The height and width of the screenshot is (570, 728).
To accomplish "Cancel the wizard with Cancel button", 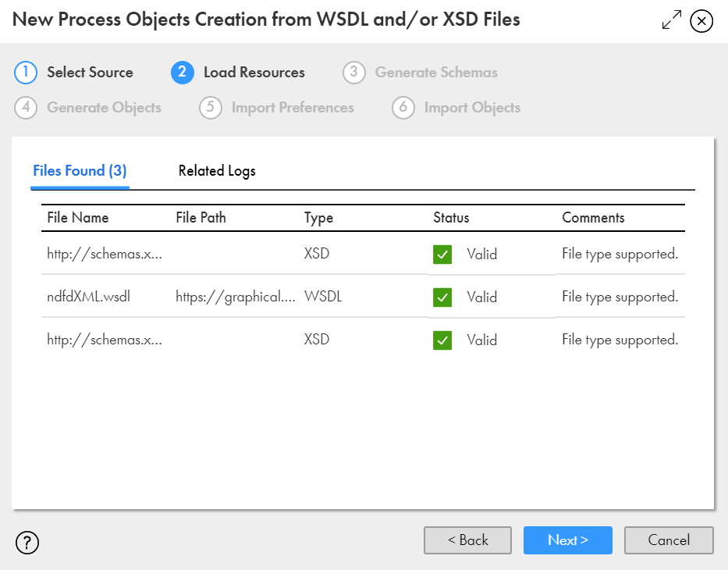I will pos(669,540).
